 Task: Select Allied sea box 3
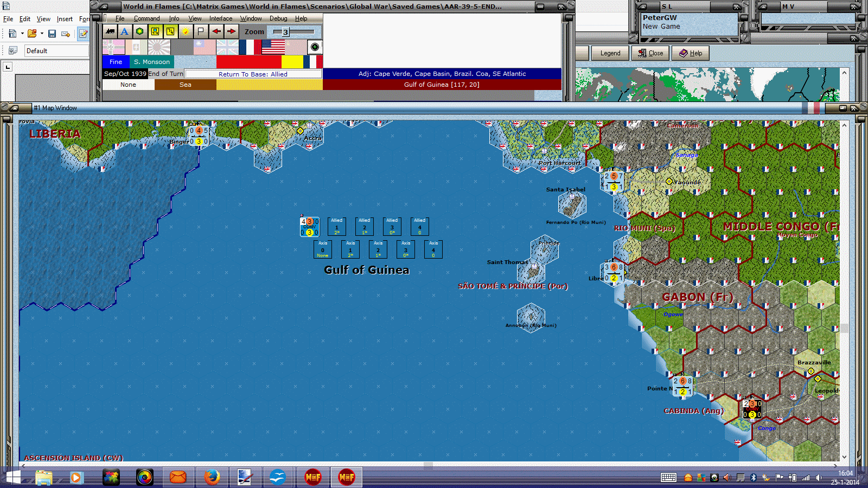(392, 227)
